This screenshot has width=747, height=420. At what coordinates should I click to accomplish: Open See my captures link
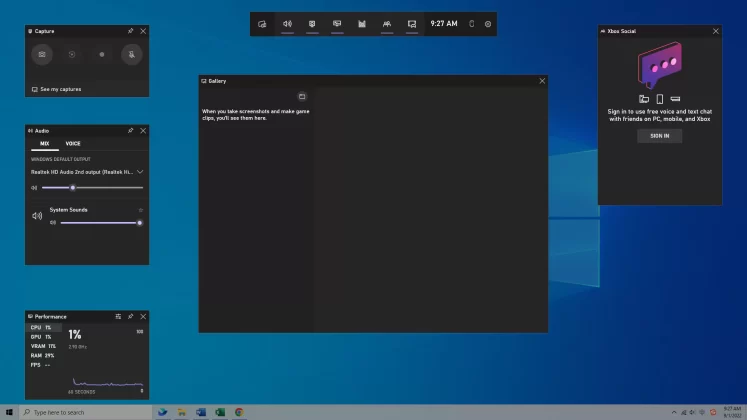point(57,89)
